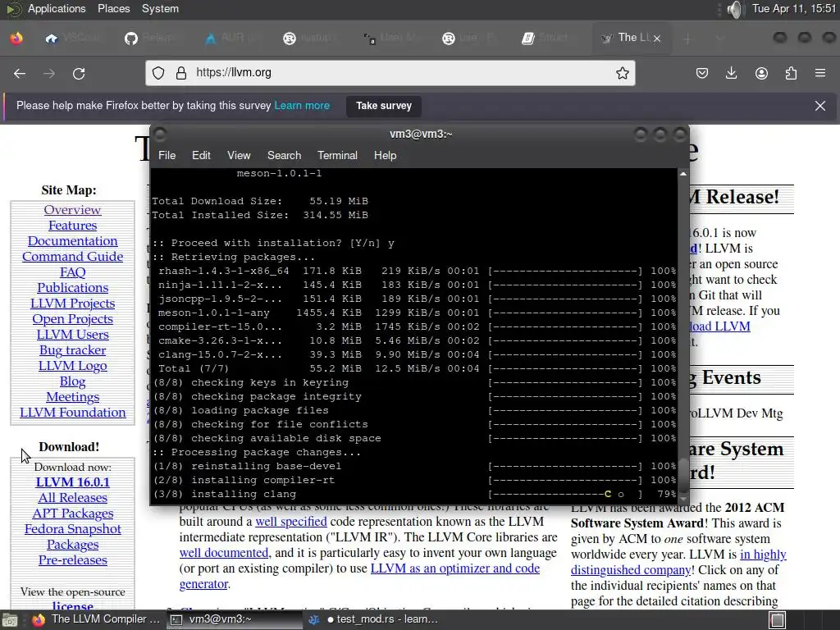The height and width of the screenshot is (630, 840).
Task: Click the clock showing Tue Apr 11
Action: (x=793, y=8)
